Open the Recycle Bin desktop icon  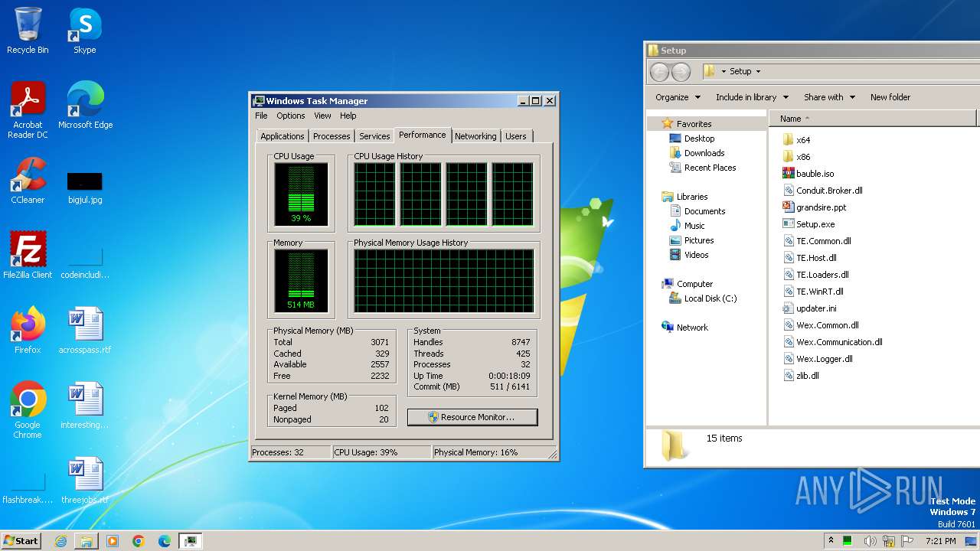(28, 31)
